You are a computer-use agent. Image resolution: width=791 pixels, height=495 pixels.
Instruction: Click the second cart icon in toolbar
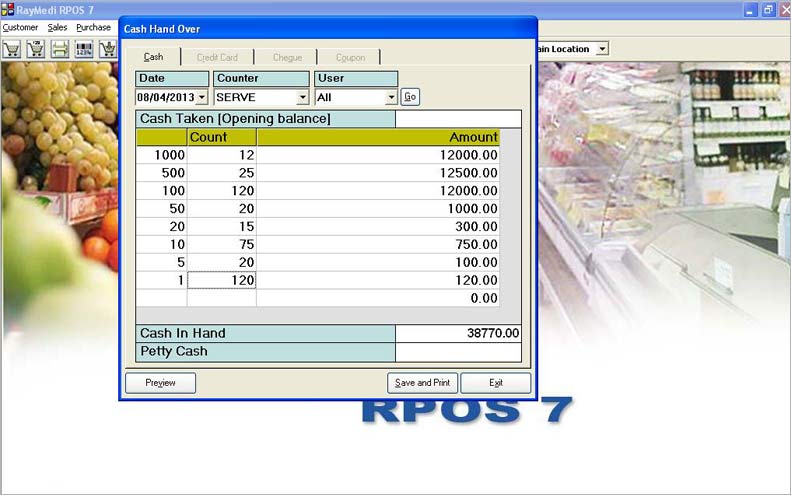pyautogui.click(x=36, y=48)
